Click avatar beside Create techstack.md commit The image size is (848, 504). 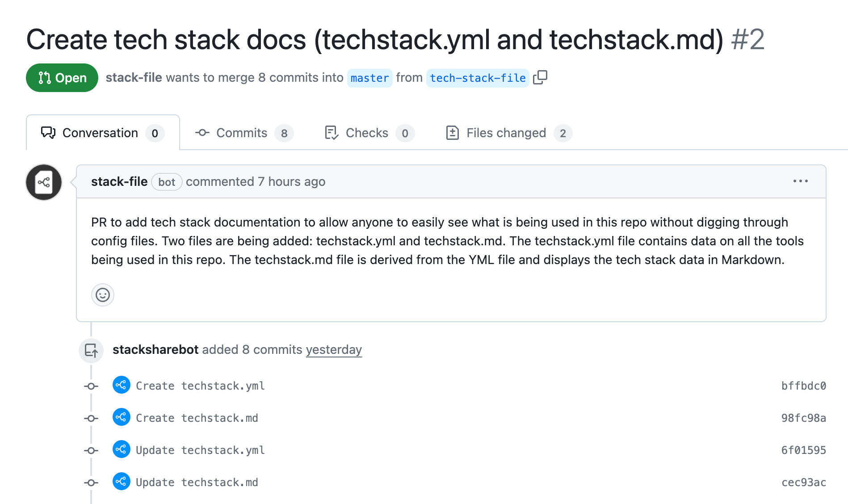(x=122, y=417)
